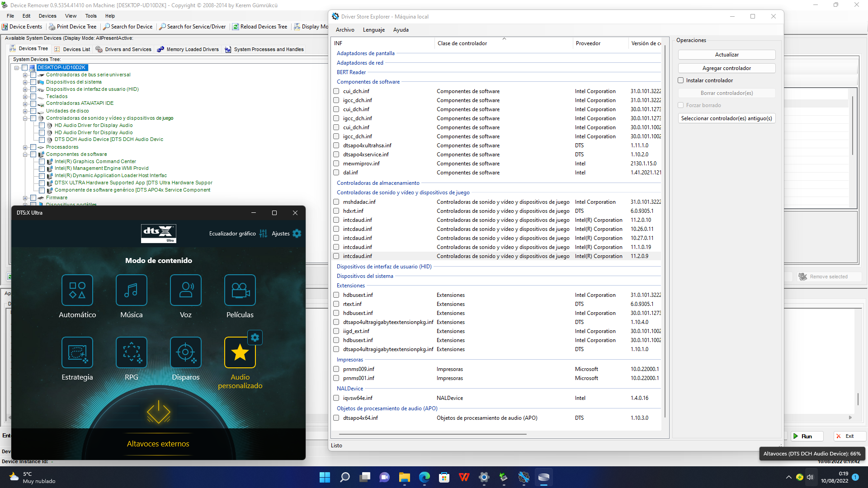Screen dimensions: 868x488
Task: Click Search for Device toolbar button
Action: point(128,27)
